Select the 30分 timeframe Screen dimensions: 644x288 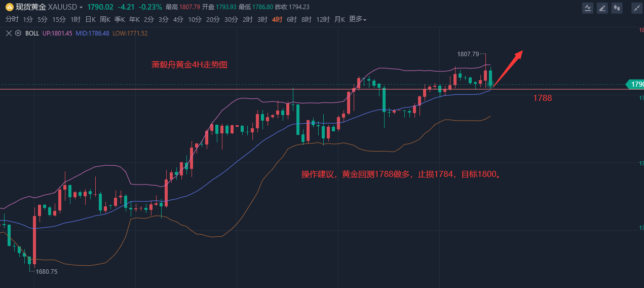231,19
